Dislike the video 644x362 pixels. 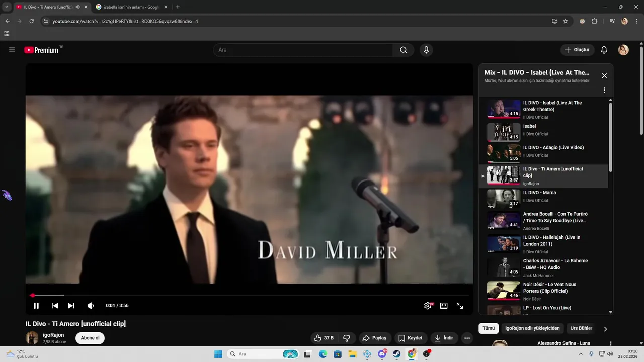(347, 338)
